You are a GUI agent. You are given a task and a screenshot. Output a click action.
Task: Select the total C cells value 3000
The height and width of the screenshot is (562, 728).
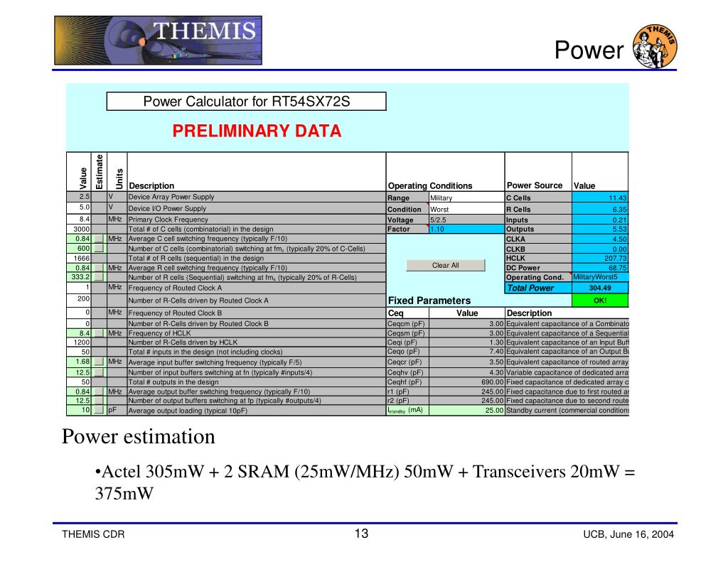tap(79, 229)
